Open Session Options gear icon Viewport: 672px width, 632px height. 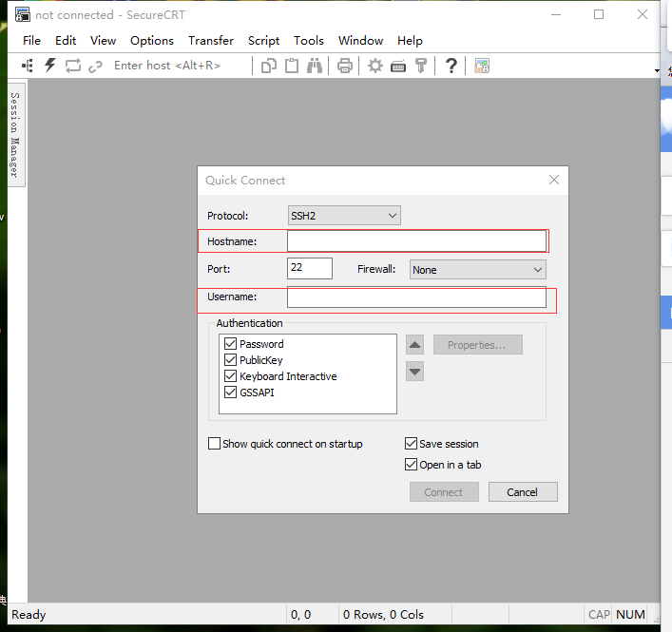pyautogui.click(x=375, y=66)
